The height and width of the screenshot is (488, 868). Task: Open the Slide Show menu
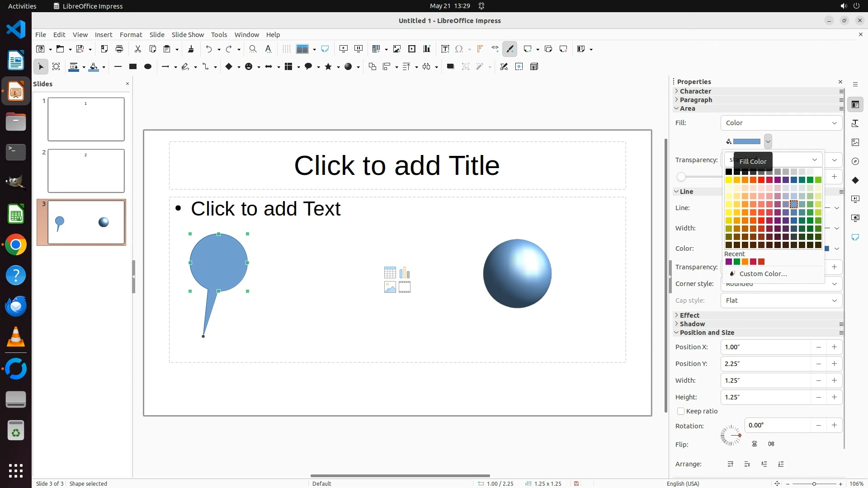188,35
